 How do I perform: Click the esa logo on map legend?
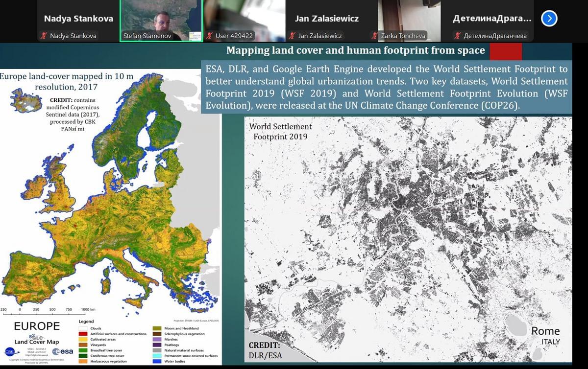click(63, 351)
